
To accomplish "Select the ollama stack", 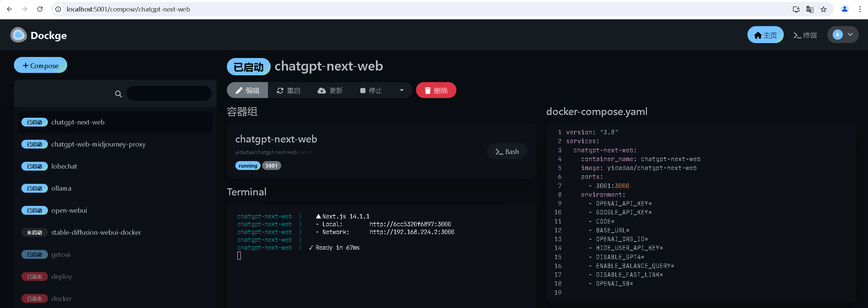I will (x=115, y=188).
